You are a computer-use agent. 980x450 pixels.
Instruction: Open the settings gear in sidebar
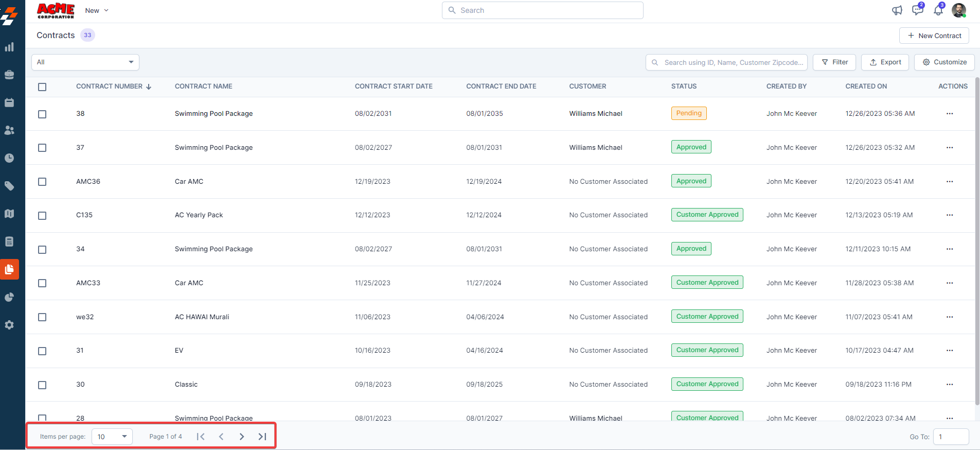coord(9,325)
